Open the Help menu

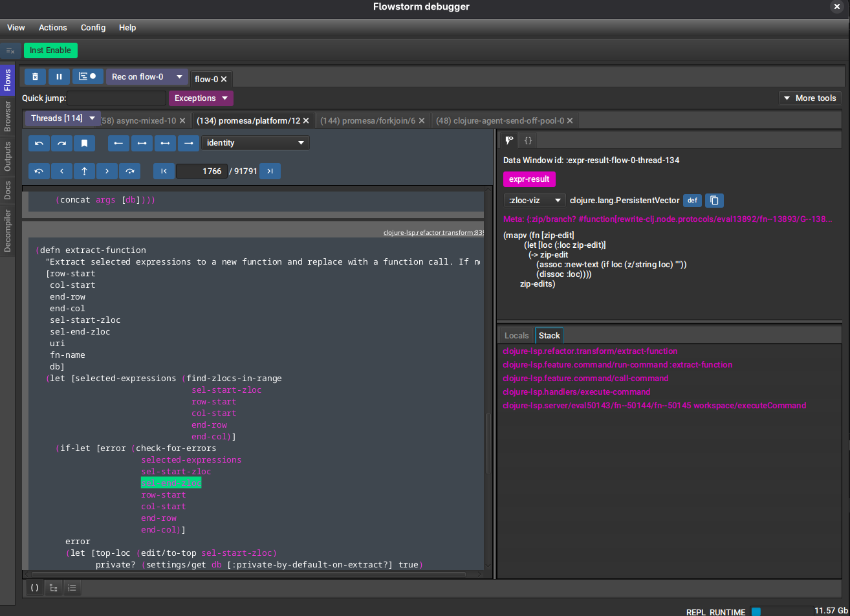(x=127, y=28)
